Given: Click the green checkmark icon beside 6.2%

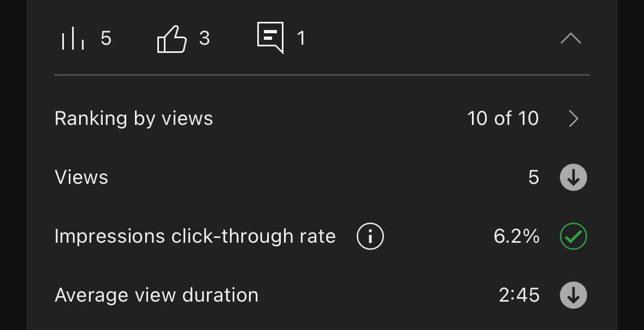Looking at the screenshot, I should (574, 236).
